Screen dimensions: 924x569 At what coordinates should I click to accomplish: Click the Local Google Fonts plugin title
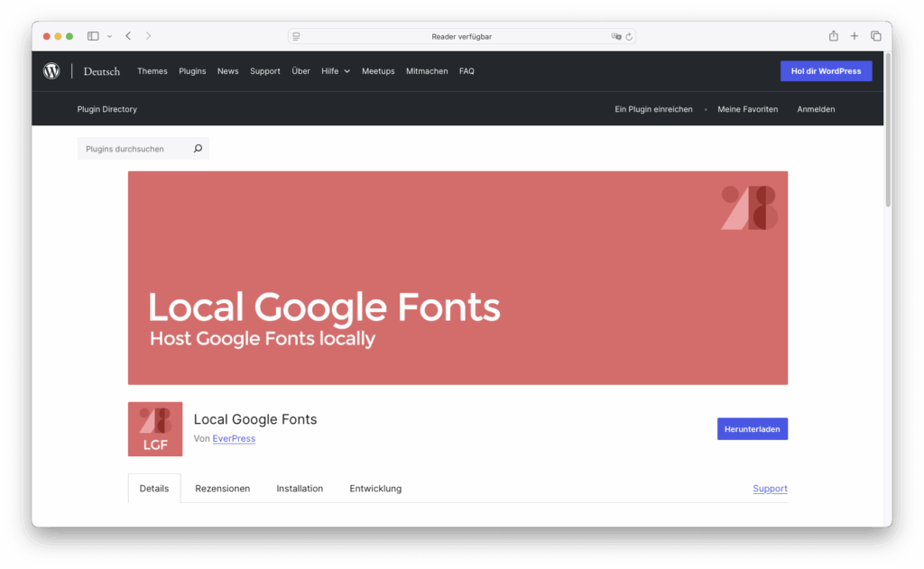pyautogui.click(x=255, y=418)
